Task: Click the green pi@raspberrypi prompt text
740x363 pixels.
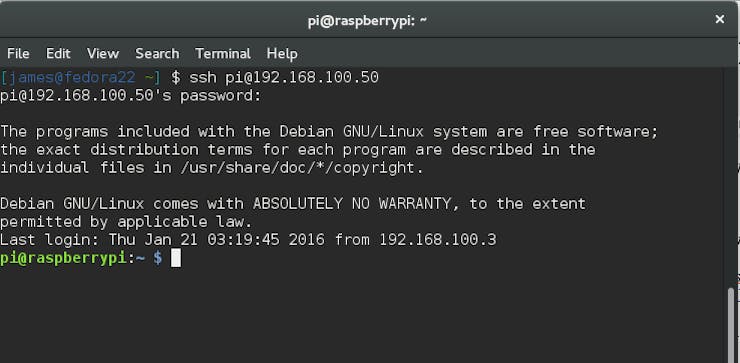Action: click(x=63, y=258)
